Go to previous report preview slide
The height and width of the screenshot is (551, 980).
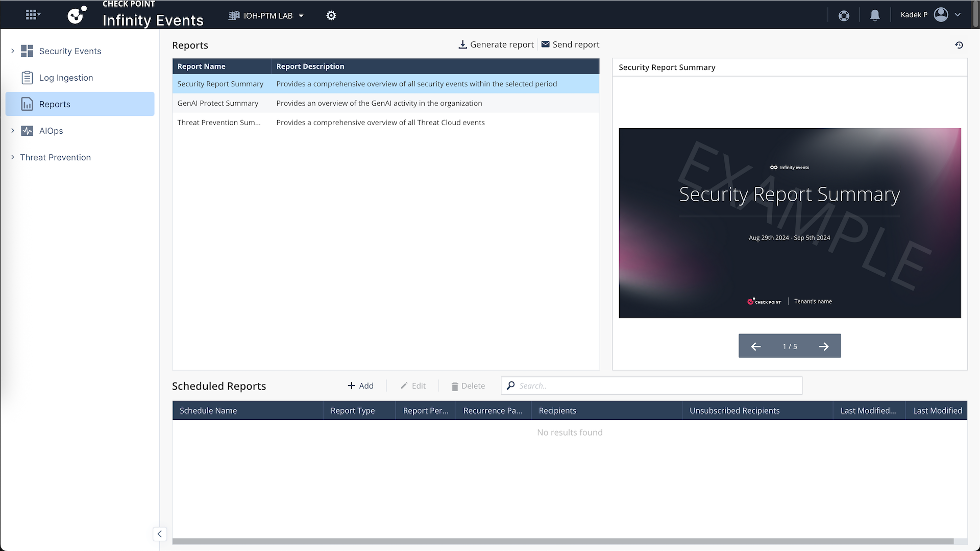[756, 346]
